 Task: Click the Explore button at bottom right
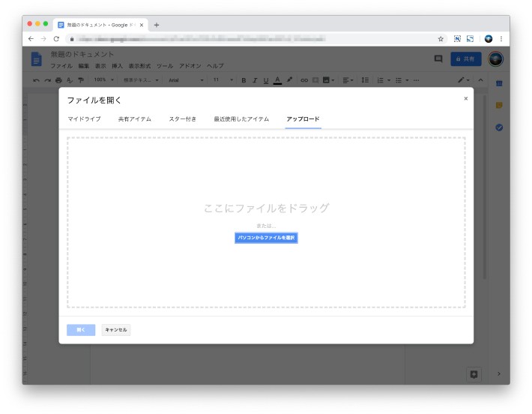tap(474, 374)
